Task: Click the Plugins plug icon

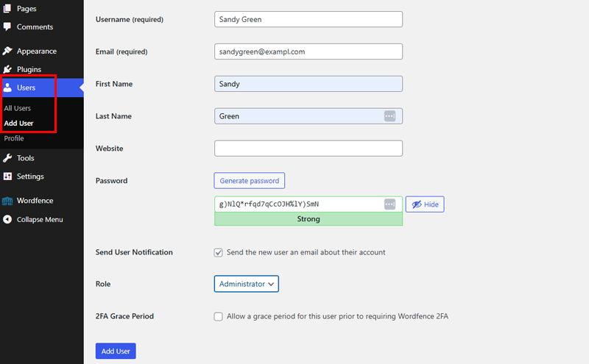Action: click(7, 69)
